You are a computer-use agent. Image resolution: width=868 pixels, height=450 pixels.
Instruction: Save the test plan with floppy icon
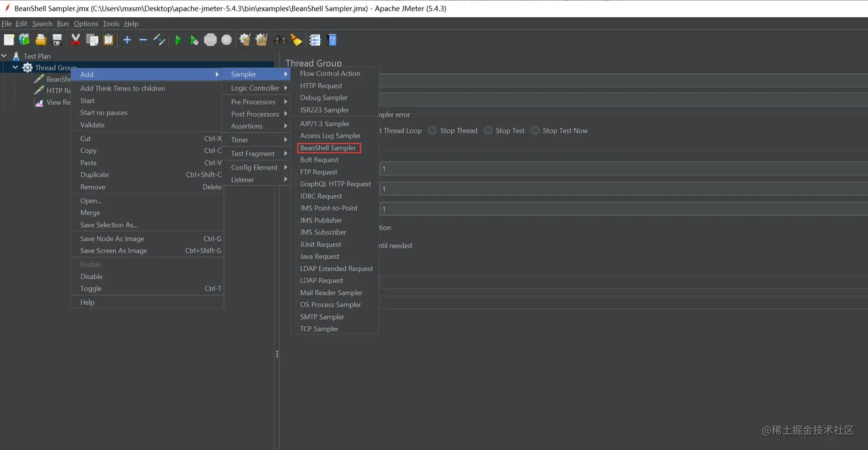[x=57, y=40]
